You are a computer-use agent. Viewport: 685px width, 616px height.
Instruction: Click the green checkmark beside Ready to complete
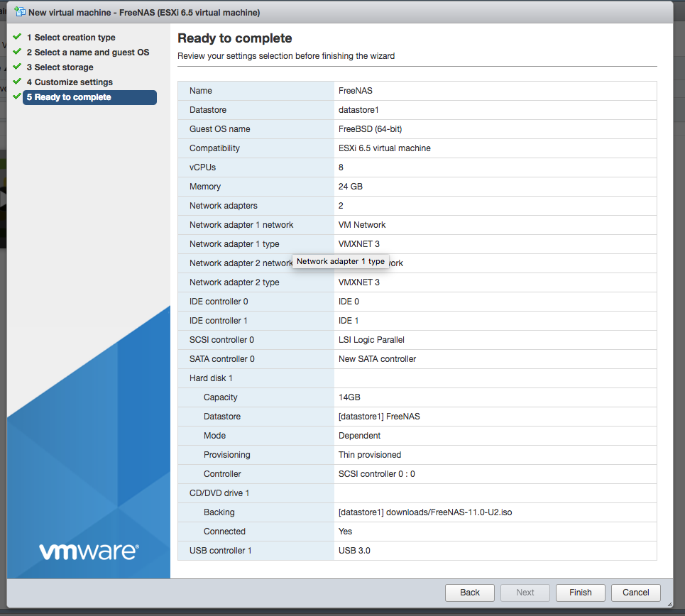coord(17,96)
